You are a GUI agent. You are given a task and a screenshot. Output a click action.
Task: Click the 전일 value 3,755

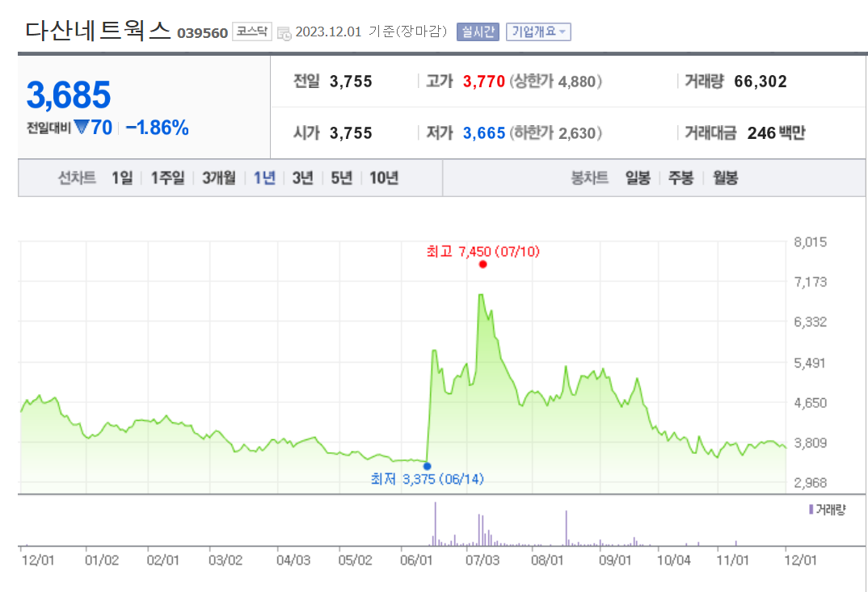[x=351, y=82]
